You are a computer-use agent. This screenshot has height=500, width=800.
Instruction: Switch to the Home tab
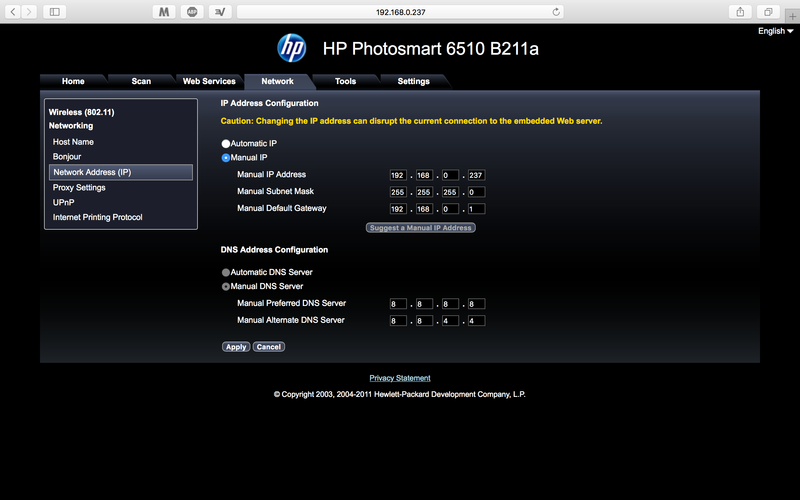tap(73, 81)
